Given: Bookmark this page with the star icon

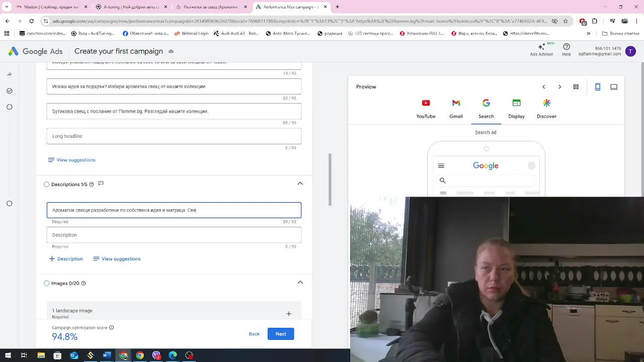Looking at the screenshot, I should 566,21.
